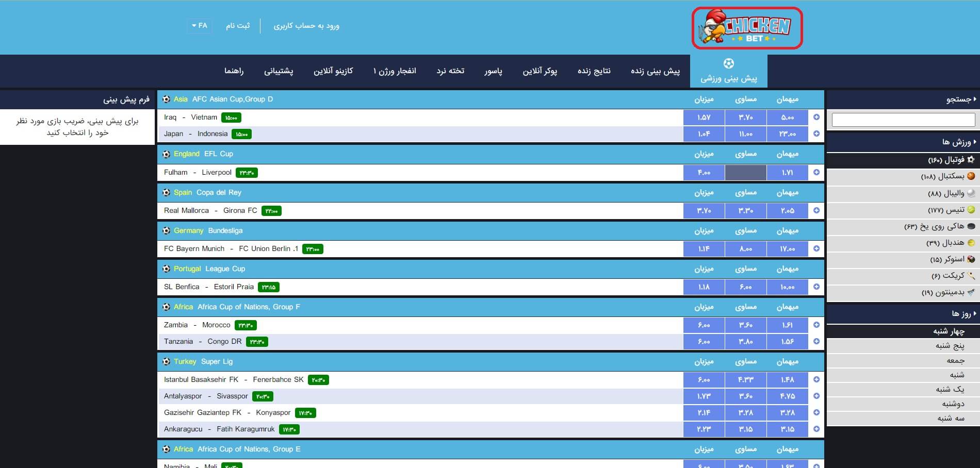Expand more bets for Zambia - Morocco
980x468 pixels.
[x=816, y=325]
